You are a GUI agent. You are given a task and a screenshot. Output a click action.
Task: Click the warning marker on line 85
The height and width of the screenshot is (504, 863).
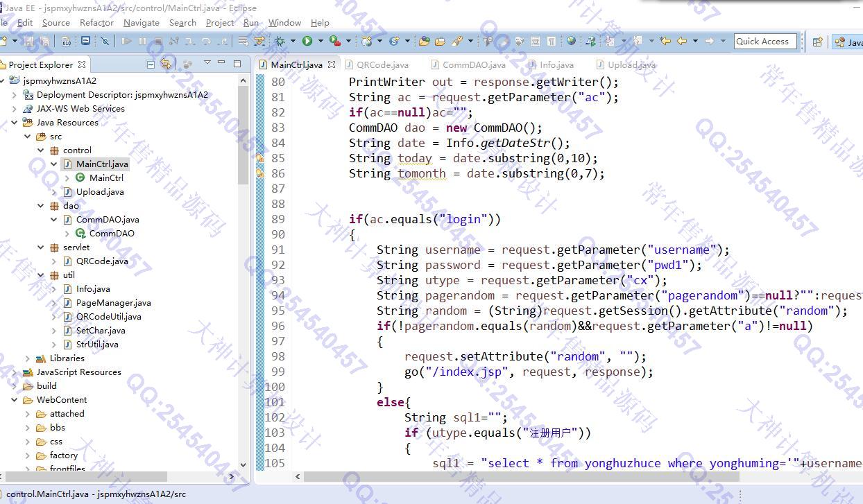(260, 159)
